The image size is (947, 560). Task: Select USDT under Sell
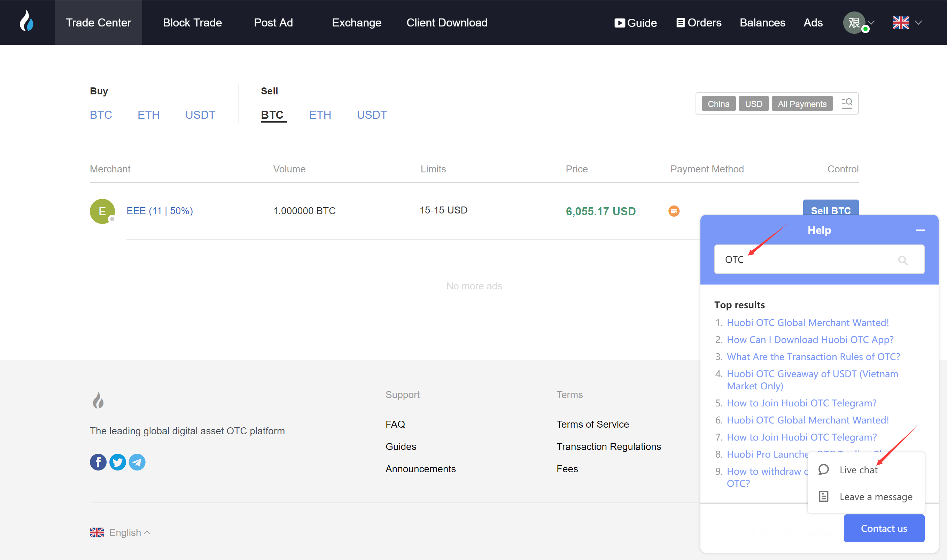[372, 115]
